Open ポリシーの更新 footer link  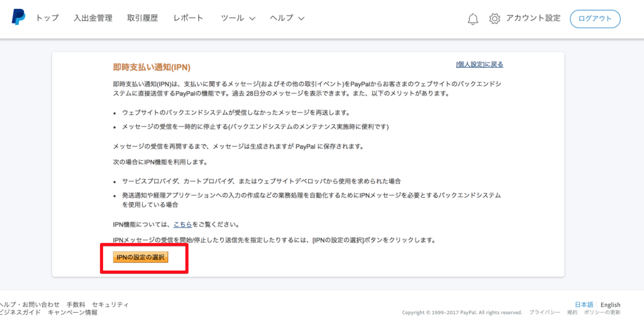tap(602, 312)
